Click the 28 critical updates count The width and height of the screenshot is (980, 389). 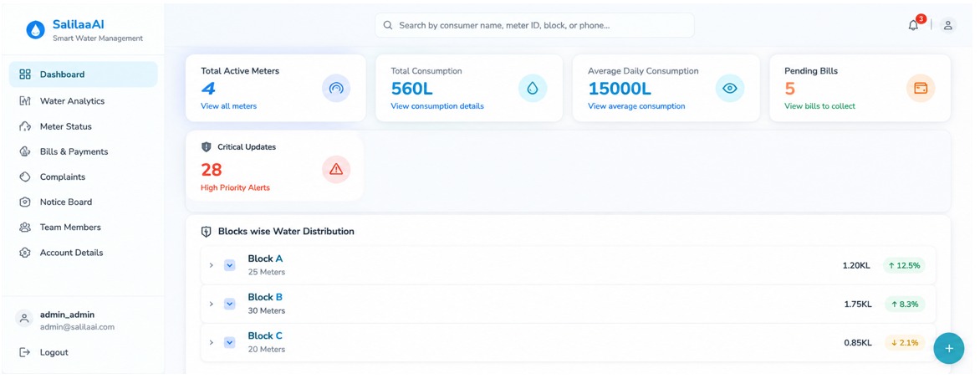(212, 170)
